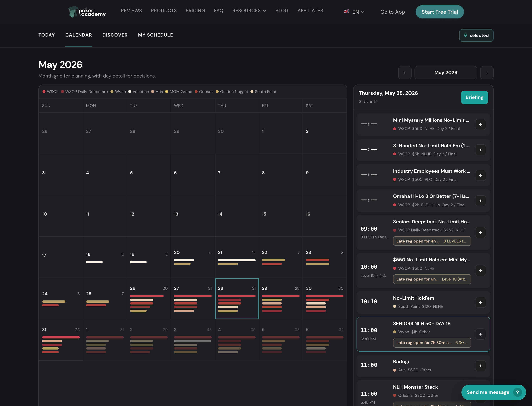Select June 3 in calendar grid

click(193, 340)
